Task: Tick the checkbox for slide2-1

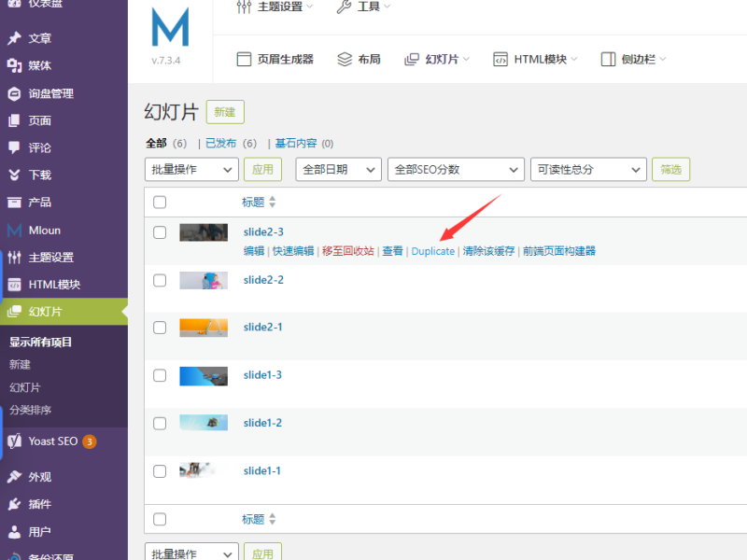Action: coord(160,328)
